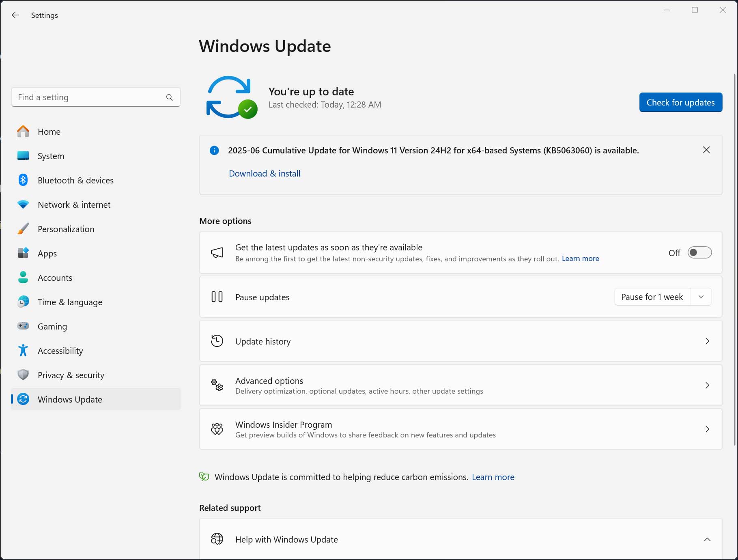Select Accessibility in the sidebar
This screenshot has width=738, height=560.
click(96, 351)
